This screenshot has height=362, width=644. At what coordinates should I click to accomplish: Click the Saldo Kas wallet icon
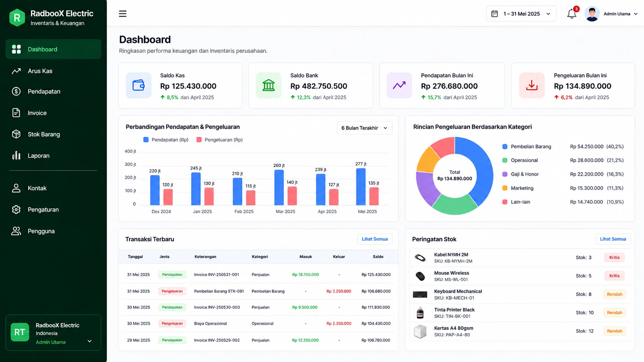[139, 85]
